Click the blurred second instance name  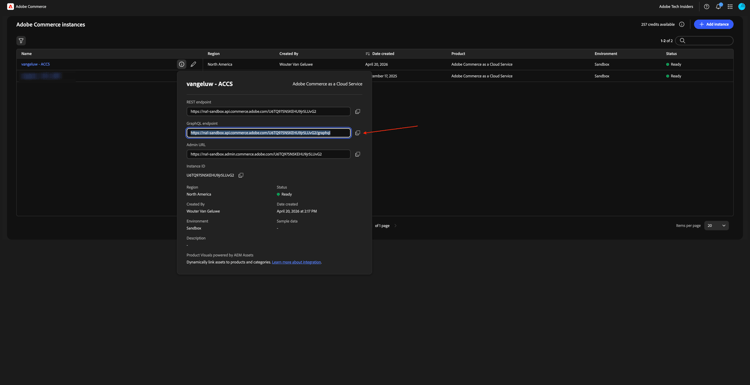[41, 76]
